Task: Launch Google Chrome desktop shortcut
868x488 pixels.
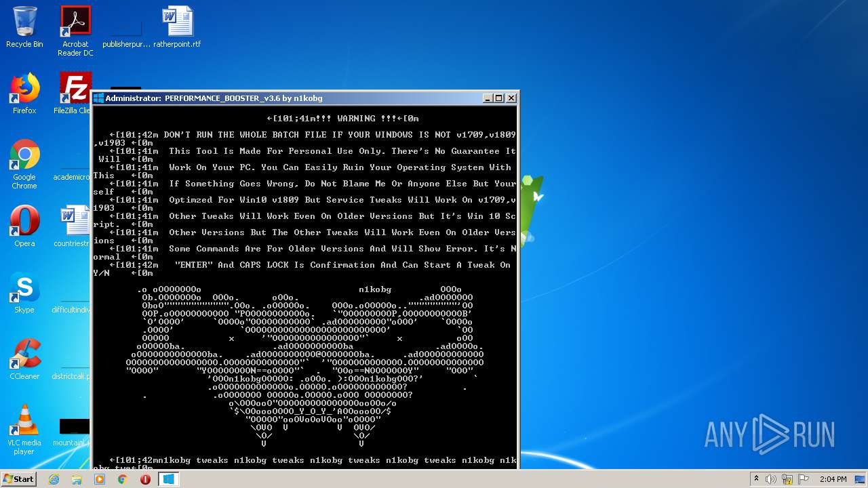Action: [24, 164]
